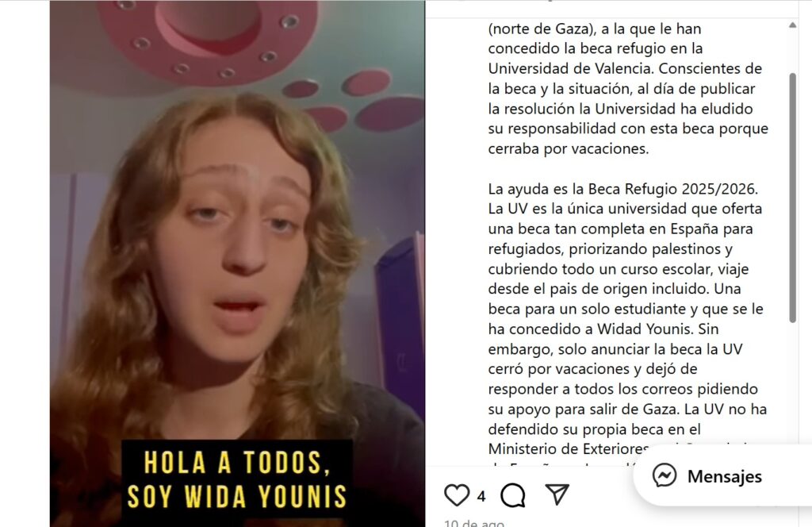Click the 'Universidad de Valencia' text in caption
This screenshot has width=812, height=527.
coord(569,68)
